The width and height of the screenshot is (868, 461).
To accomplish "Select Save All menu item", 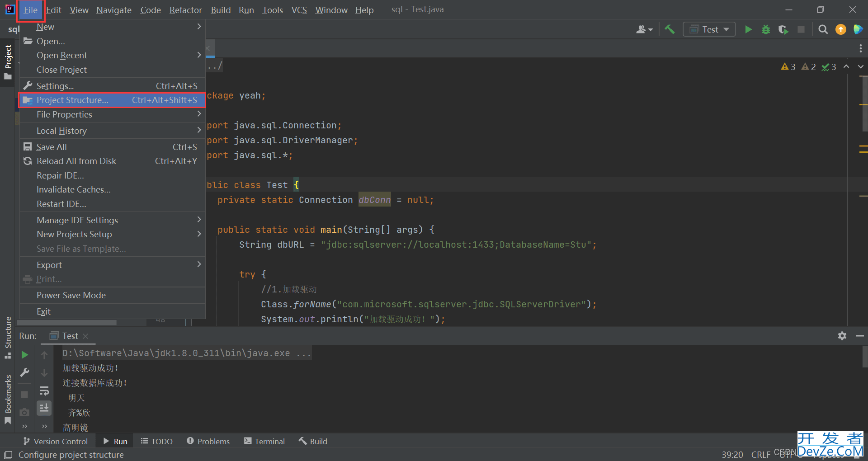I will 112,147.
